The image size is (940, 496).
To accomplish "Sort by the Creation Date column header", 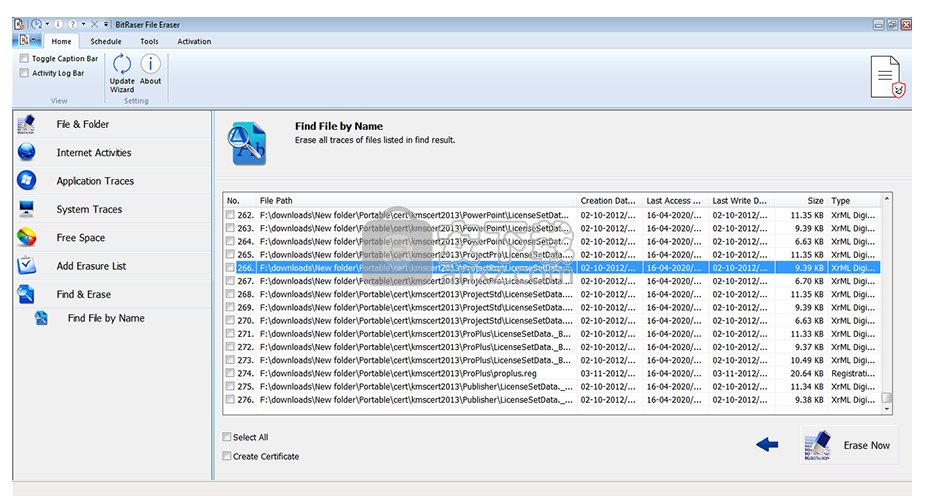I will (x=609, y=200).
